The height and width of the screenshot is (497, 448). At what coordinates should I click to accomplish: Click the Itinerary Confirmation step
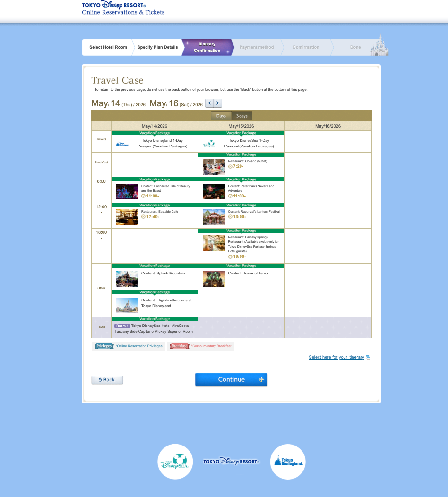(207, 47)
